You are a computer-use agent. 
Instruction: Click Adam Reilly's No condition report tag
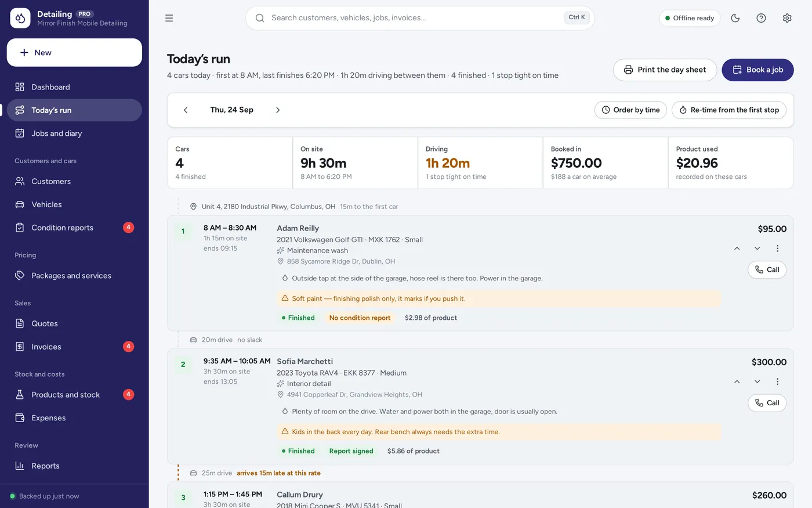tap(360, 318)
